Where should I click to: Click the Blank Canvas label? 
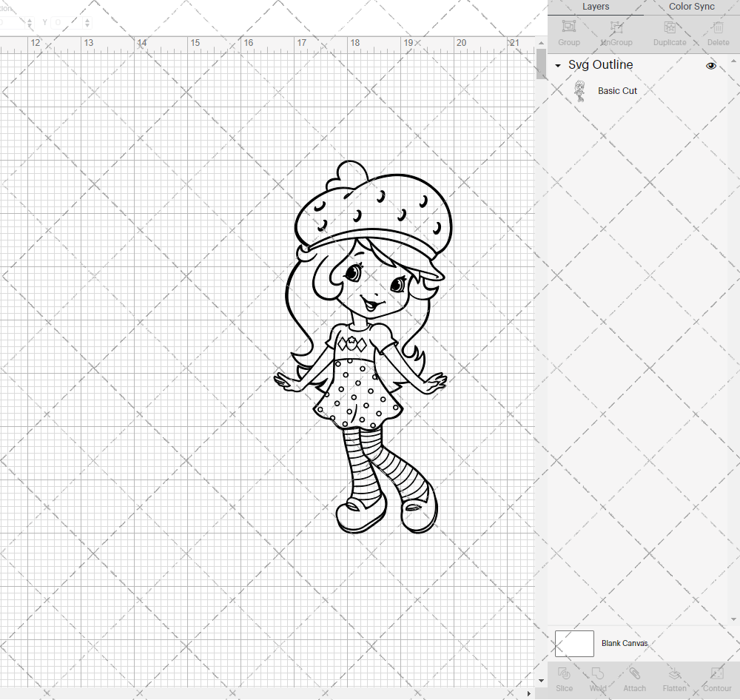click(625, 643)
